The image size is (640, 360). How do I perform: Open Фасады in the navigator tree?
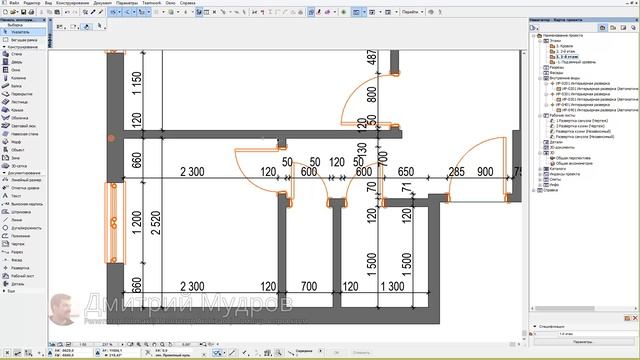(x=556, y=73)
